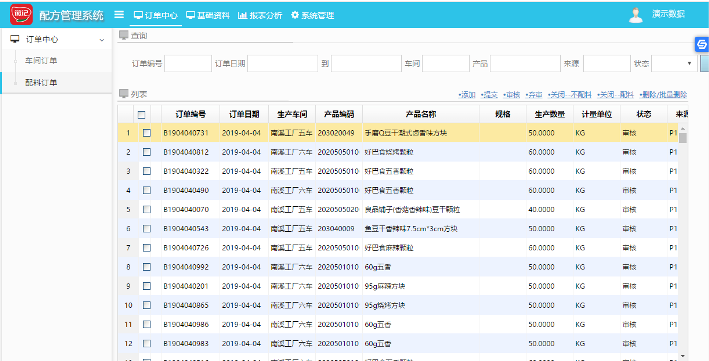Click the end date field after 到
This screenshot has width=709, height=361.
366,64
